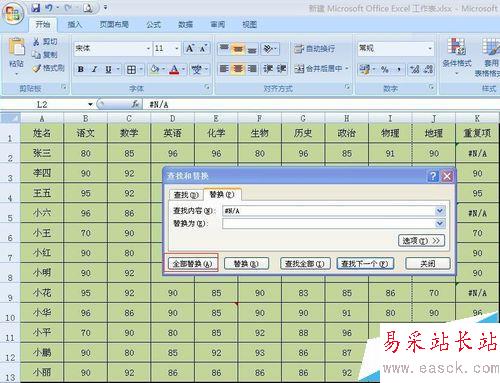Expand the number format dropdown (常规)
The image size is (500, 383).
430,49
